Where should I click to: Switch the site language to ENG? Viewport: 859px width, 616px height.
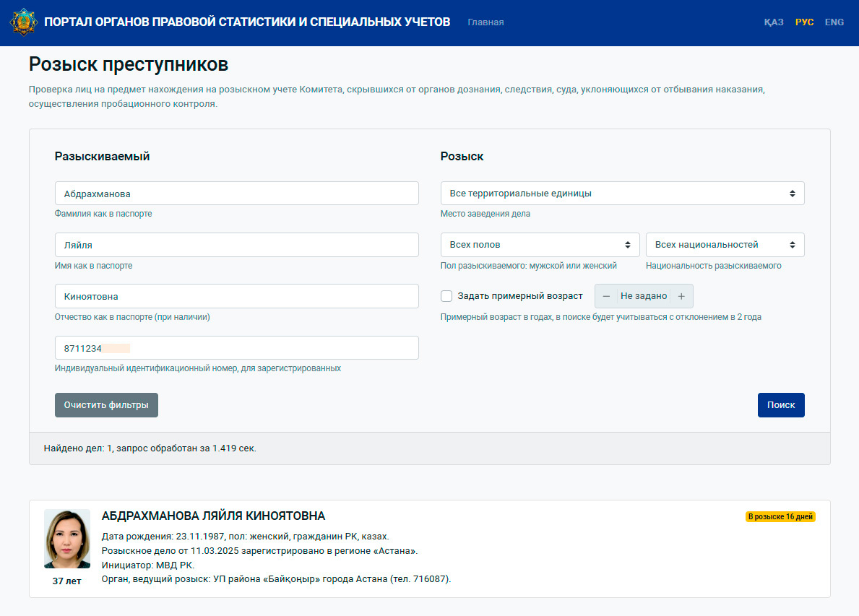pos(834,22)
